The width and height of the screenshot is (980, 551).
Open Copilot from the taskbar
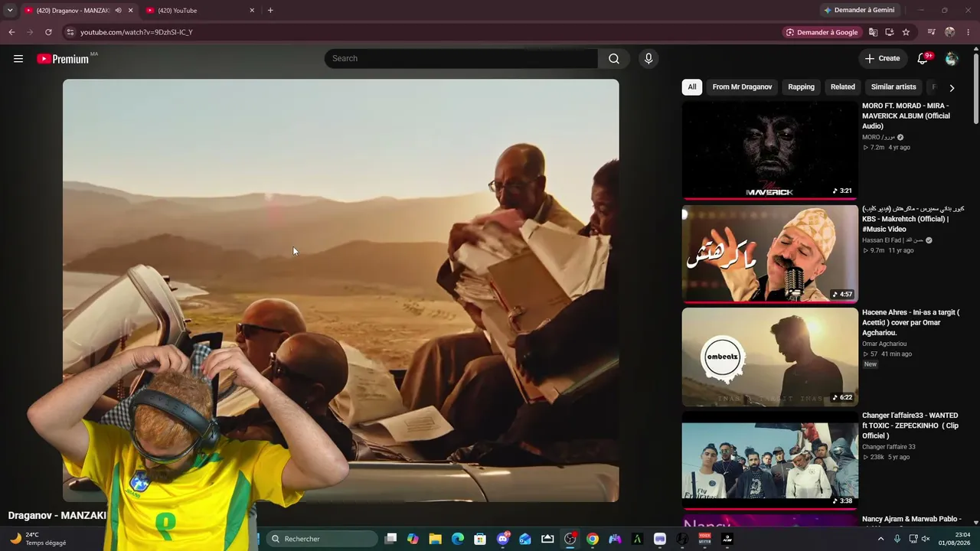pyautogui.click(x=413, y=539)
